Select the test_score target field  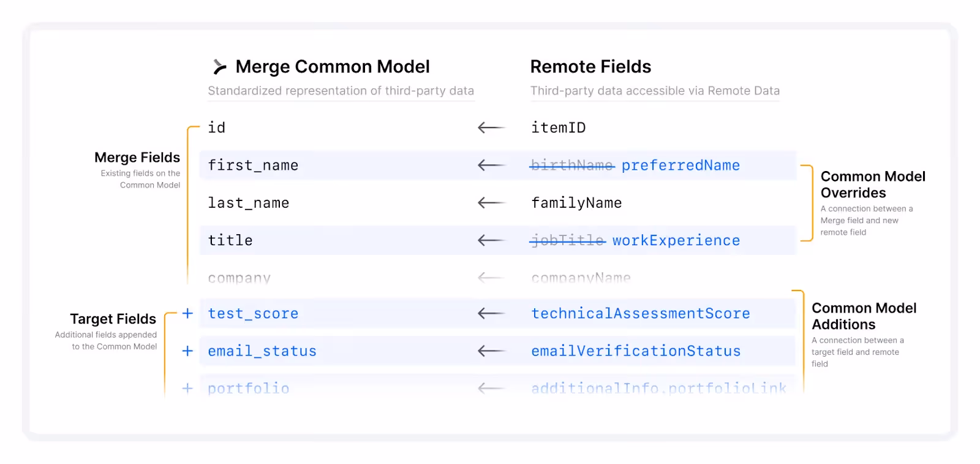(x=253, y=314)
